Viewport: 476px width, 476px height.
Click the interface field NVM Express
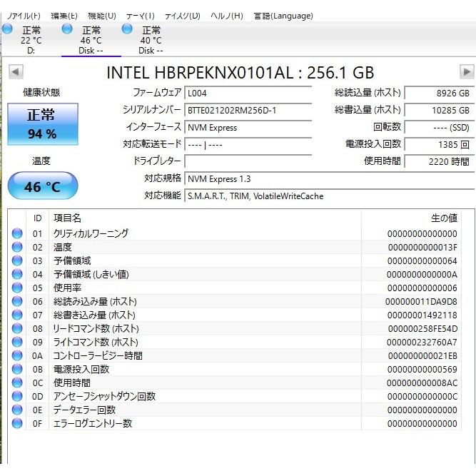coord(248,128)
